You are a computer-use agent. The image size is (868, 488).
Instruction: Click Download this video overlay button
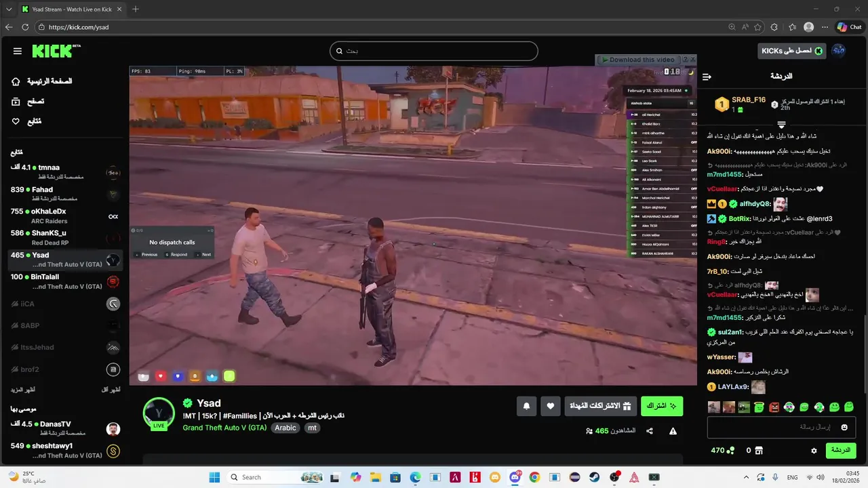click(x=638, y=60)
